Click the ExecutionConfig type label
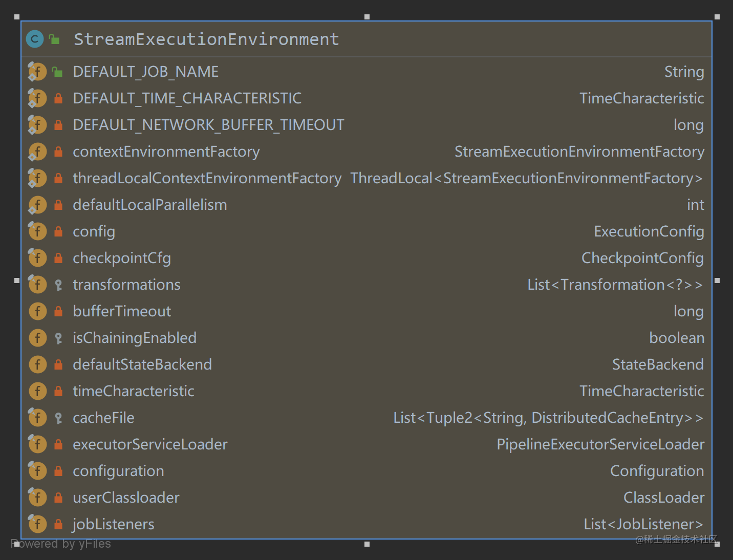The height and width of the screenshot is (560, 733). 649,232
